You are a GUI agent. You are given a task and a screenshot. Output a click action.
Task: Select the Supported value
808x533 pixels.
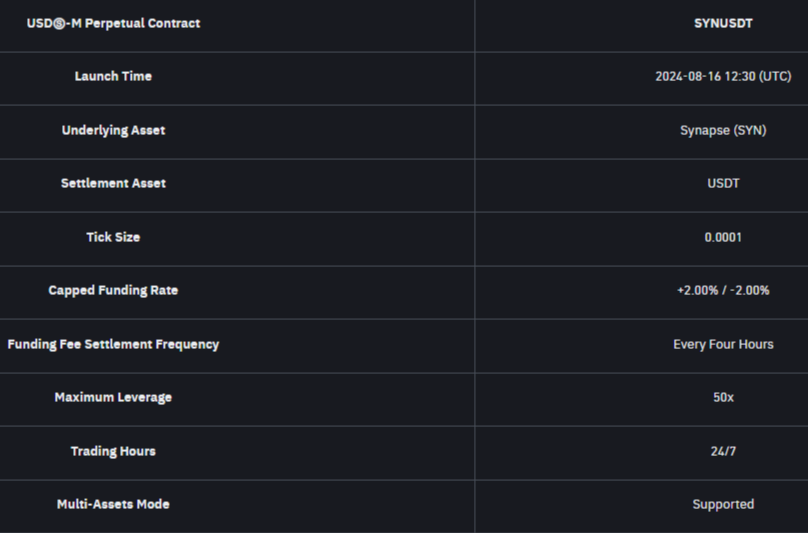point(723,504)
